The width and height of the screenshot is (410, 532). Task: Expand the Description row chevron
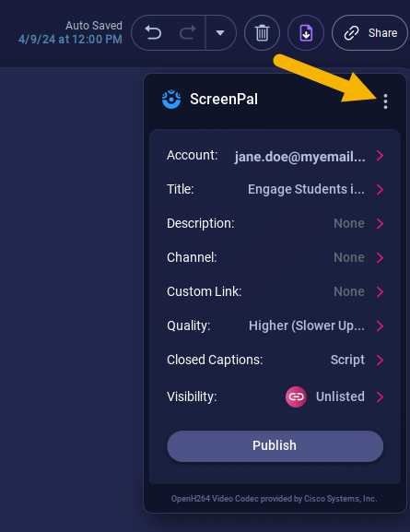380,224
